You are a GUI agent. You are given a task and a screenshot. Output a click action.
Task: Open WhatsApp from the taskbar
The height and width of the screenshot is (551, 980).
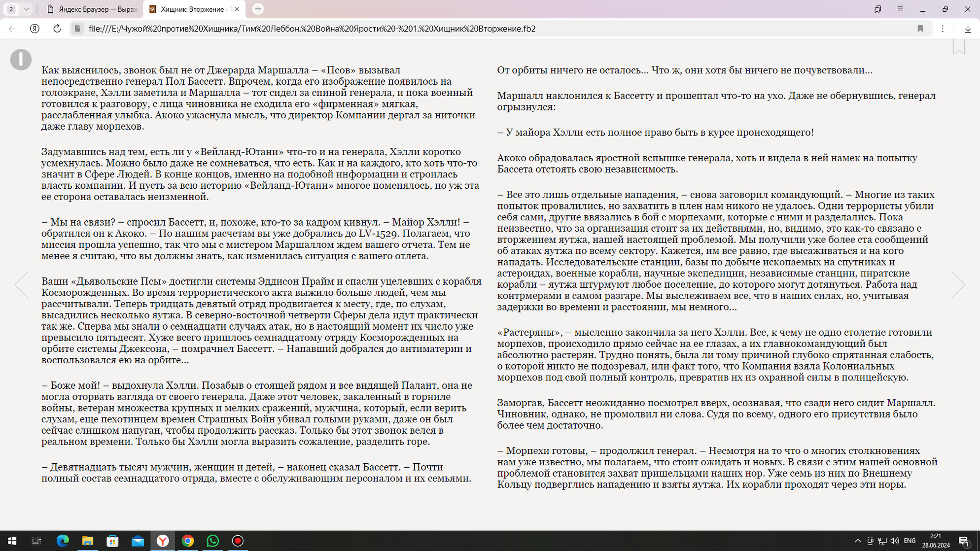click(212, 541)
